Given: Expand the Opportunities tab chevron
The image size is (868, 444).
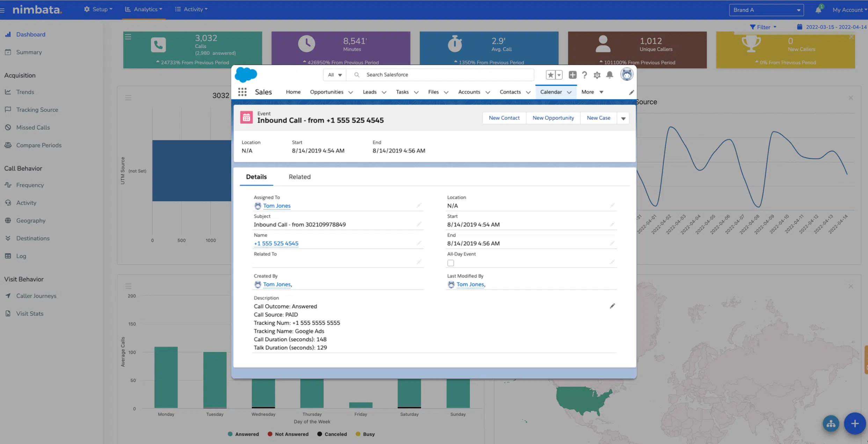Looking at the screenshot, I should (351, 92).
